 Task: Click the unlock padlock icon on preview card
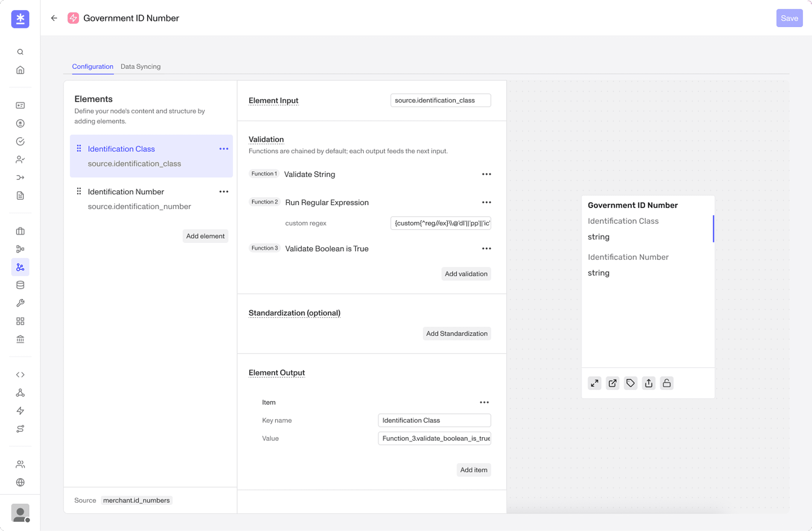point(667,383)
